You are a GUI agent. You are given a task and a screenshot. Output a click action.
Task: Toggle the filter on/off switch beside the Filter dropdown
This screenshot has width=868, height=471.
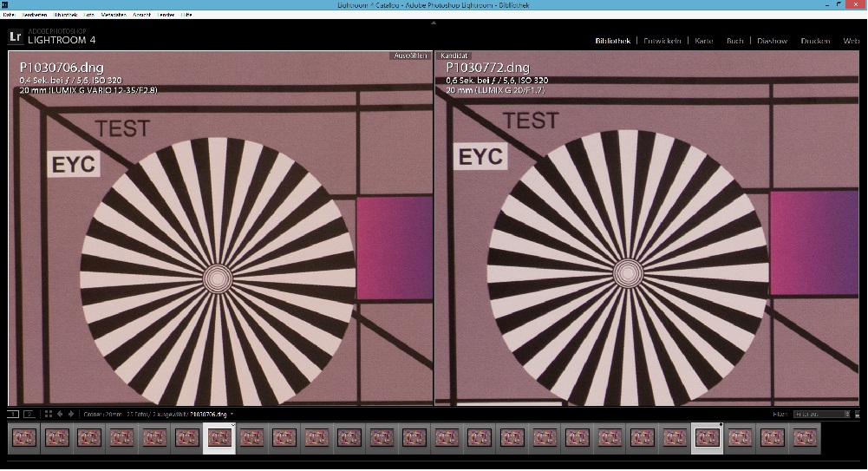point(858,414)
